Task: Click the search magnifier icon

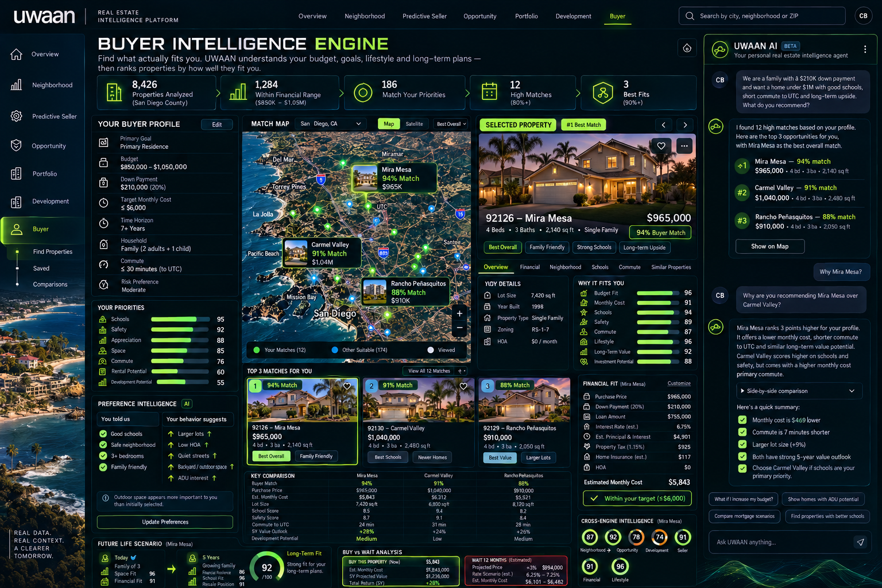Action: 690,16
